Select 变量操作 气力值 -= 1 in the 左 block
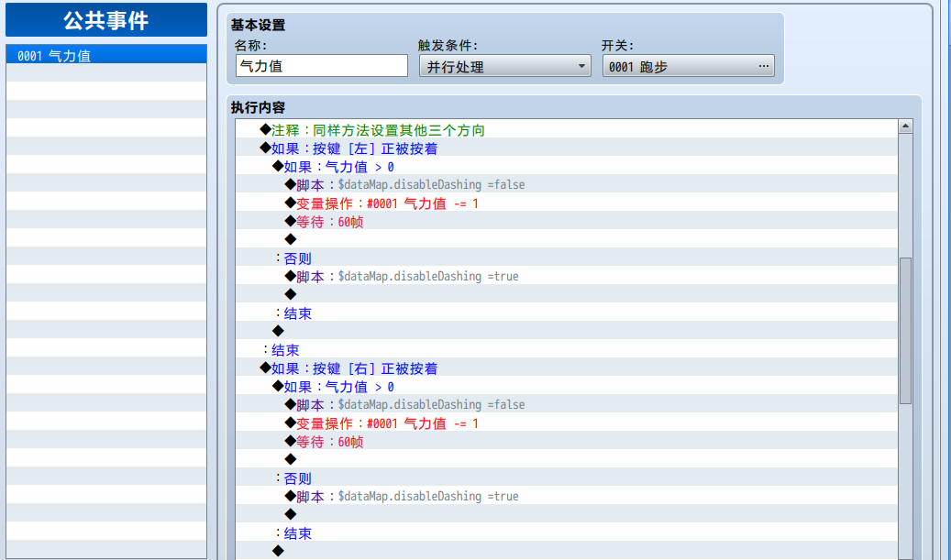This screenshot has width=951, height=560. tap(567, 203)
